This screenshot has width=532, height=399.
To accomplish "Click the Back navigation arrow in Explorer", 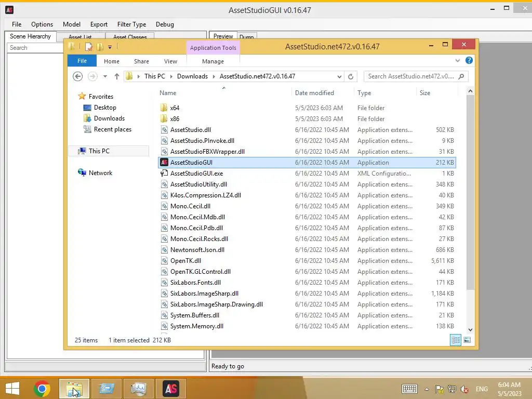I will 78,76.
